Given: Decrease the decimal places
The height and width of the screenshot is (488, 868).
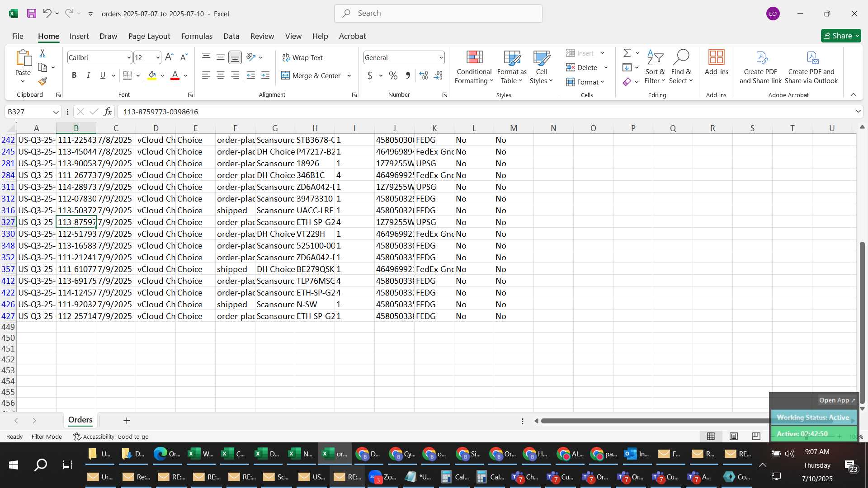Looking at the screenshot, I should pos(438,75).
